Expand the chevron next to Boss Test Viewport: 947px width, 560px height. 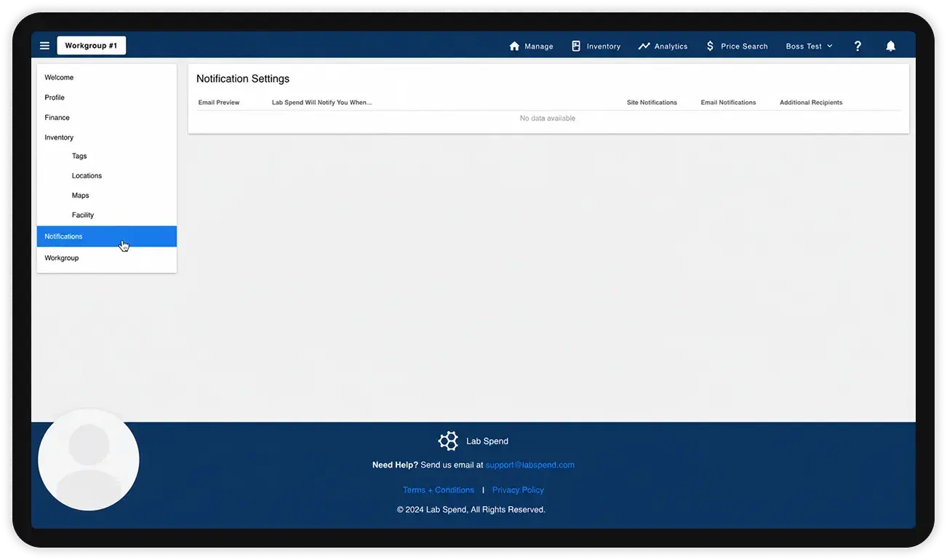[830, 46]
